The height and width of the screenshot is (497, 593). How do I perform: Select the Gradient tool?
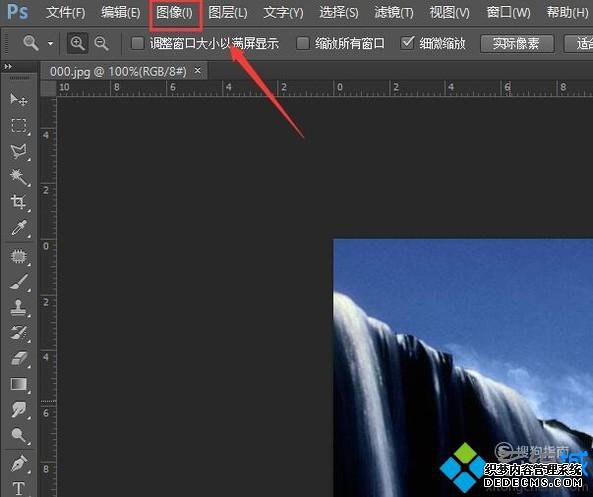pos(19,384)
